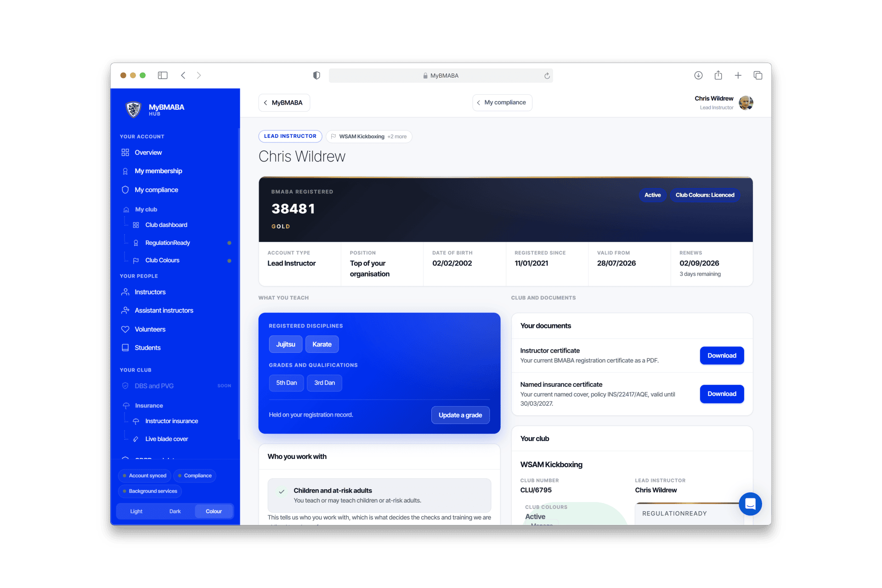
Task: Click the LEAD INSTRUCTOR role badge
Action: point(290,136)
